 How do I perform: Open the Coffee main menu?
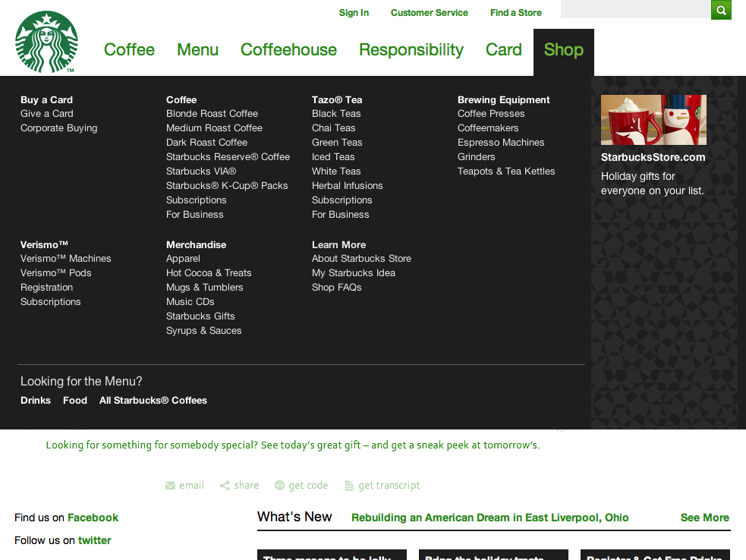(x=129, y=50)
